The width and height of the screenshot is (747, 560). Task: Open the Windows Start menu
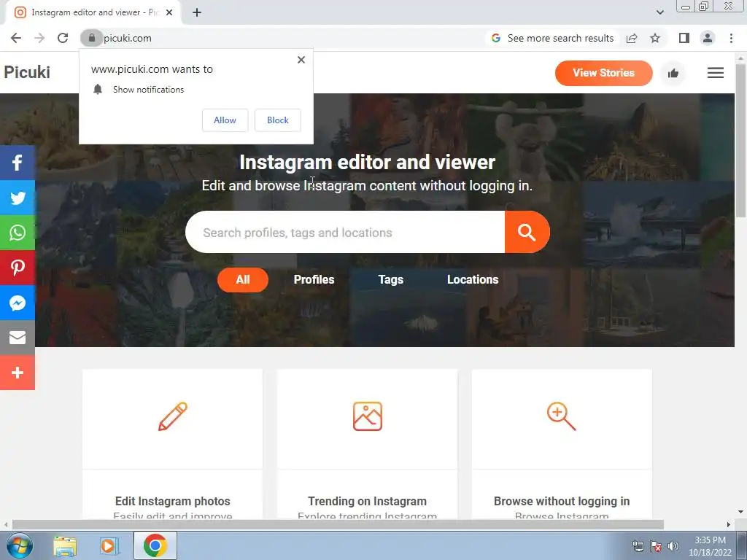[x=18, y=545]
